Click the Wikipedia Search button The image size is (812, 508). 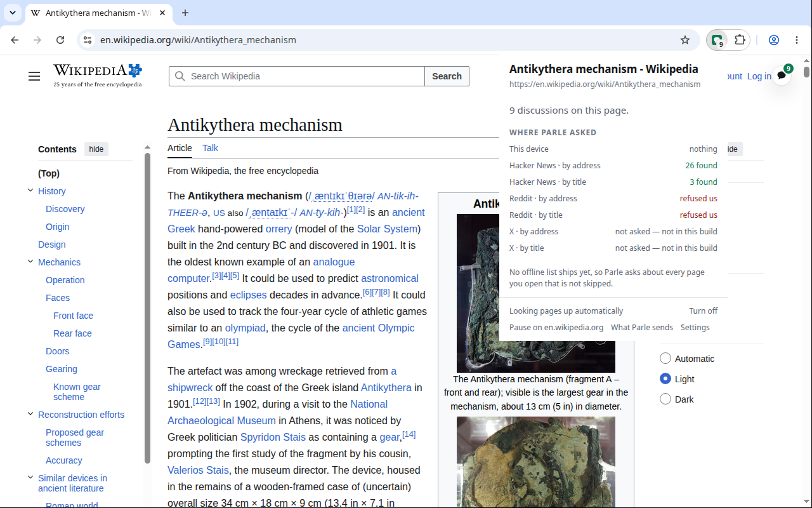pos(447,76)
